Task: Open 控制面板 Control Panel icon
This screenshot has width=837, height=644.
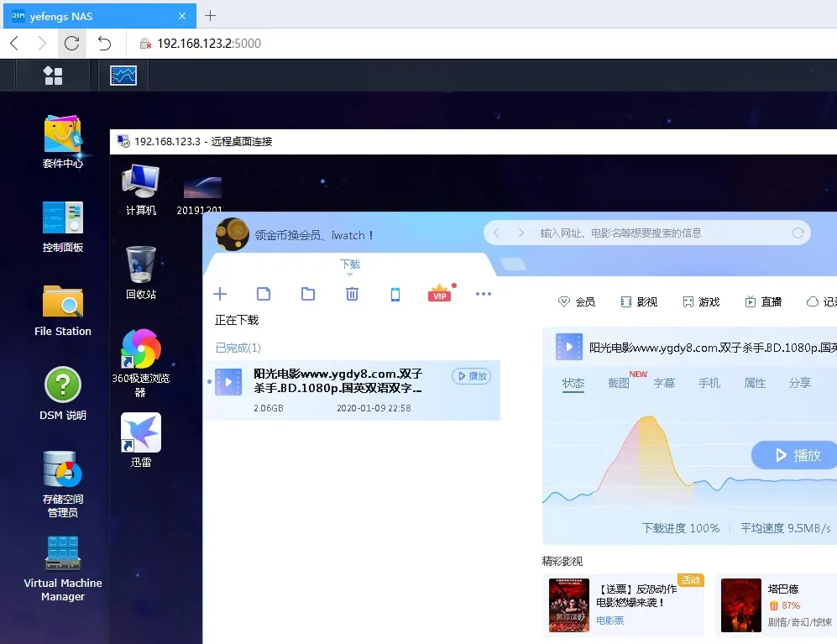Action: click(62, 227)
